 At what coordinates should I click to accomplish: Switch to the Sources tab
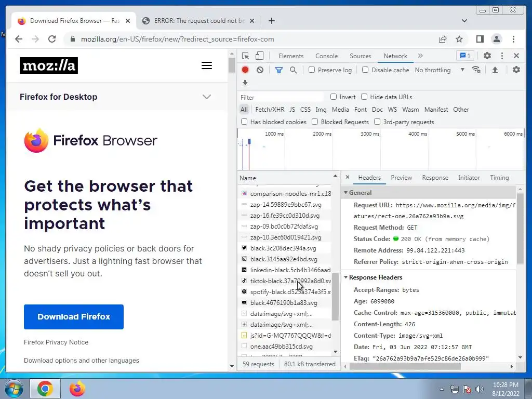(361, 56)
